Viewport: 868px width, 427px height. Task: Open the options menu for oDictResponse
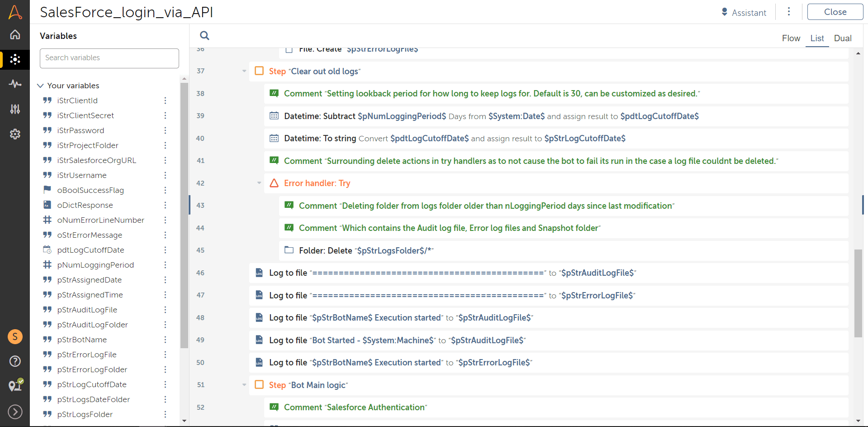click(x=165, y=205)
